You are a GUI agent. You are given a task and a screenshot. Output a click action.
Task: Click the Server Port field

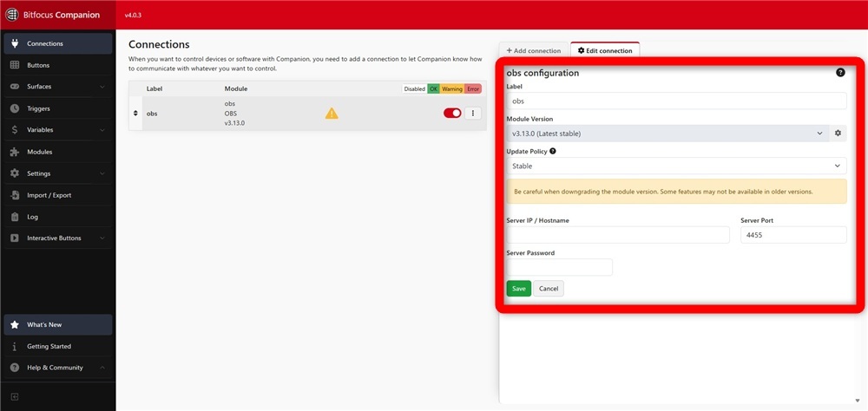click(793, 234)
